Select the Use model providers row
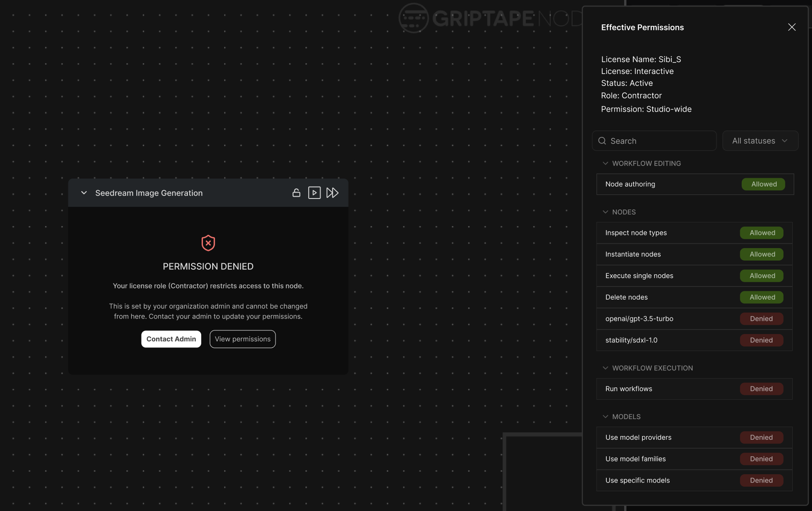This screenshot has height=511, width=812. pyautogui.click(x=694, y=437)
